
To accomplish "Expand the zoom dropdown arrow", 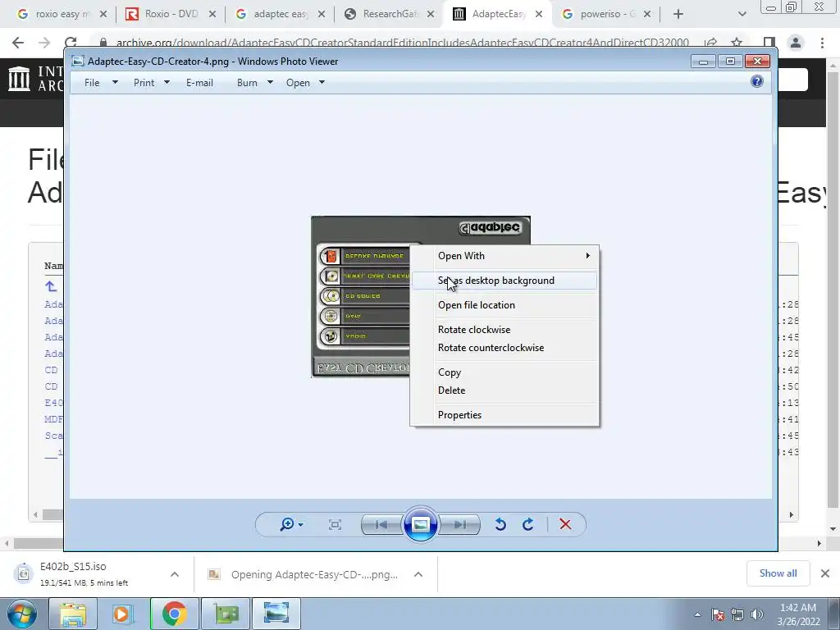I will [300, 524].
